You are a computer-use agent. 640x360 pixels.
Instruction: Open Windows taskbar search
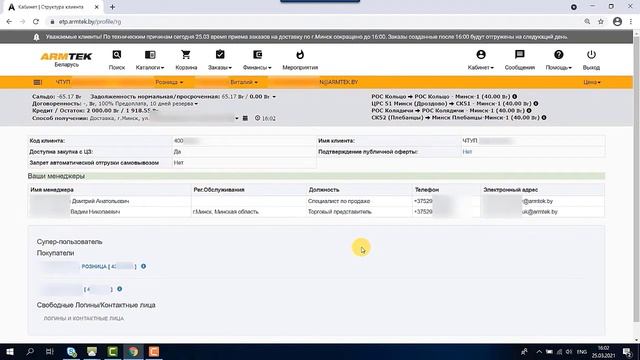(x=30, y=351)
